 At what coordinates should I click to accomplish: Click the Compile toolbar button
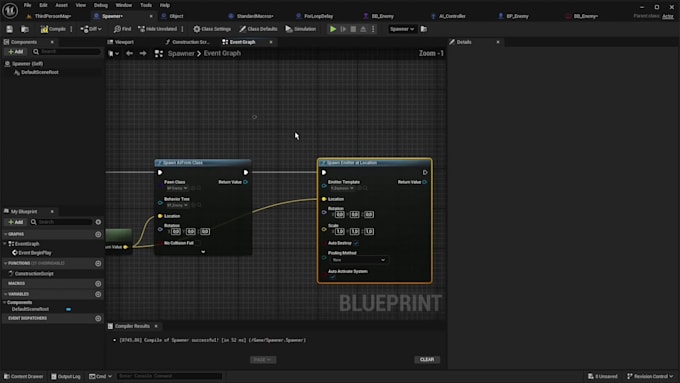53,29
